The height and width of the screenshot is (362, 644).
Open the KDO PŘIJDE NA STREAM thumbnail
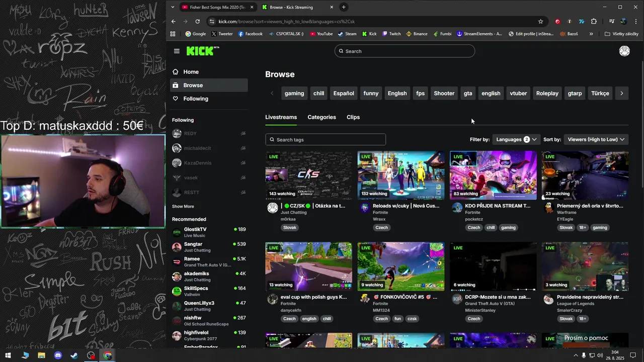(493, 175)
